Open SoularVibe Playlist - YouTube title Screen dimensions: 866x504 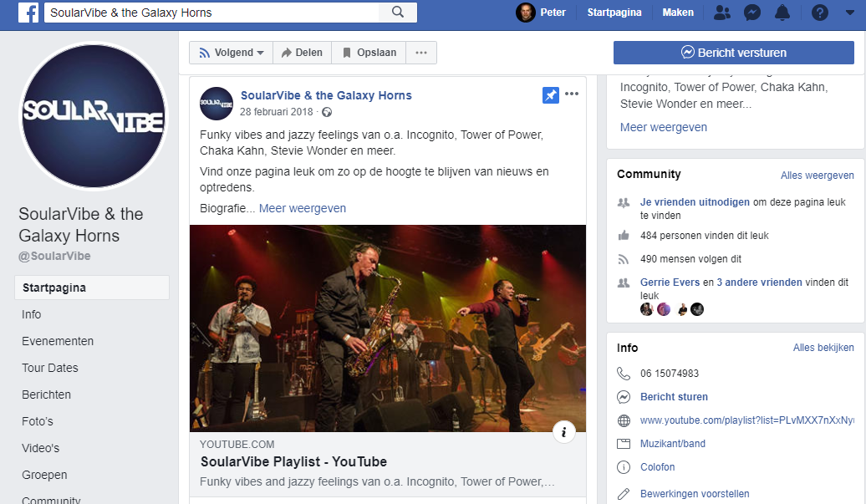coord(293,462)
